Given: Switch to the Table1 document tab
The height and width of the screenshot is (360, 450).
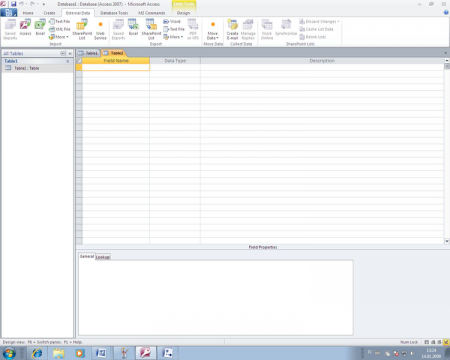Looking at the screenshot, I should click(88, 53).
